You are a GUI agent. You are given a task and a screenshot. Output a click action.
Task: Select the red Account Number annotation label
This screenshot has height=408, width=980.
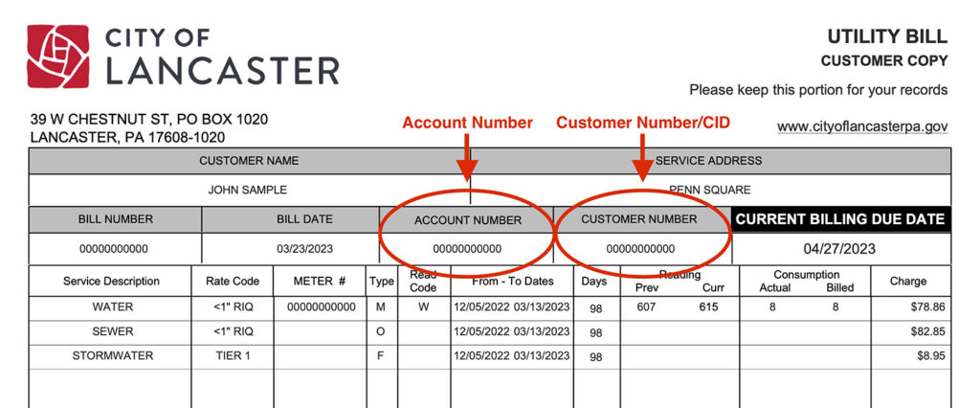point(467,123)
